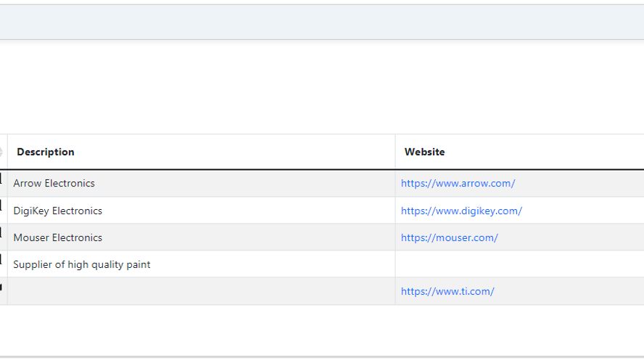Click the empty description cell in ti.com row
This screenshot has height=363, width=644.
tap(202, 291)
